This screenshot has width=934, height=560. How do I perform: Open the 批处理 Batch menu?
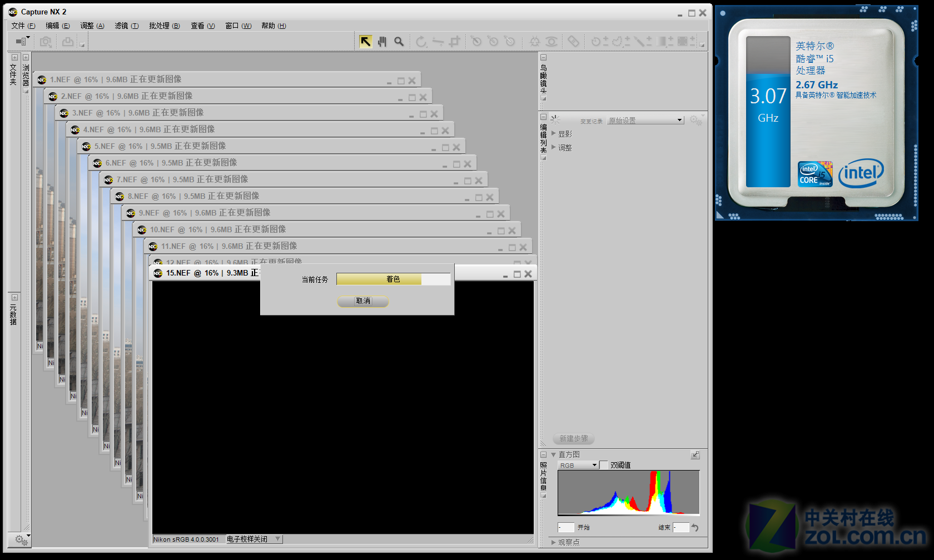point(165,26)
